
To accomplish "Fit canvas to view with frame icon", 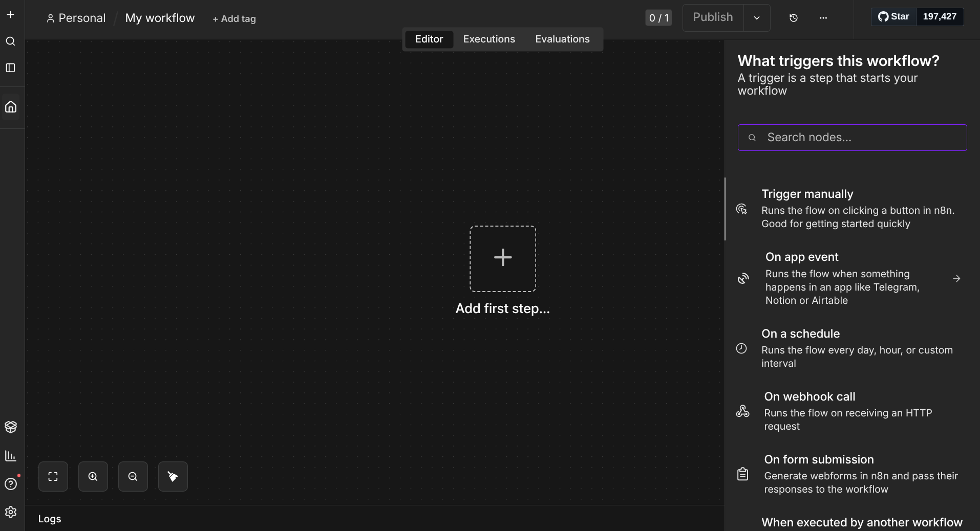I will point(53,477).
